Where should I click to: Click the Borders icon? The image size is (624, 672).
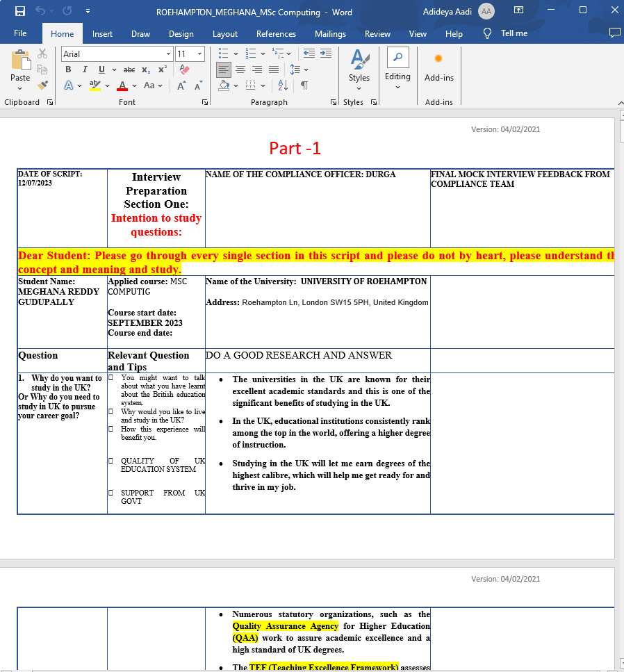(251, 85)
